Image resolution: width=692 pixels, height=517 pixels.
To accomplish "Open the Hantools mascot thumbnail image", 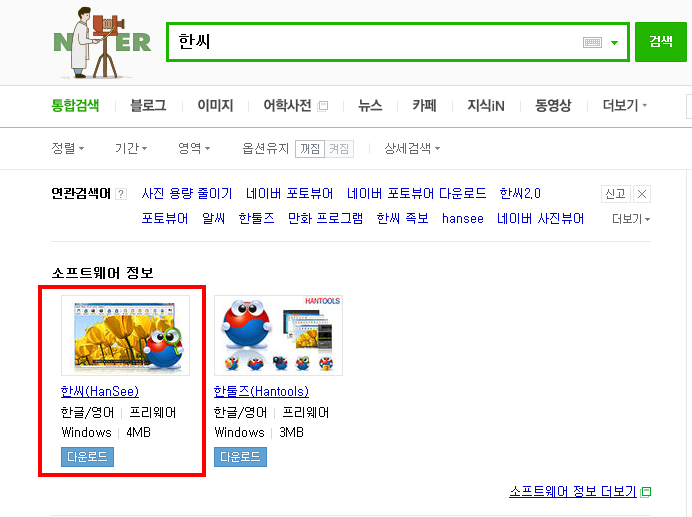I will point(278,336).
